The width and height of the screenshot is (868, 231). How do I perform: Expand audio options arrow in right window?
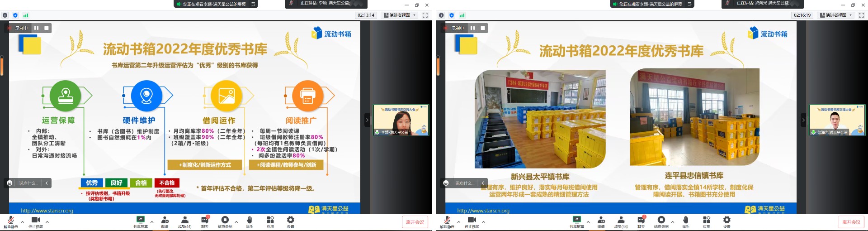[459, 222]
